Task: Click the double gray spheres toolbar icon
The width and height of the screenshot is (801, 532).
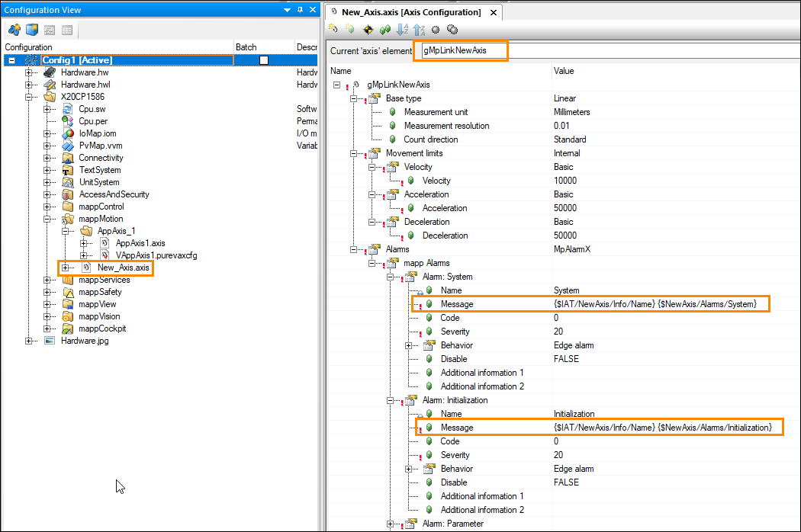Action: point(452,30)
